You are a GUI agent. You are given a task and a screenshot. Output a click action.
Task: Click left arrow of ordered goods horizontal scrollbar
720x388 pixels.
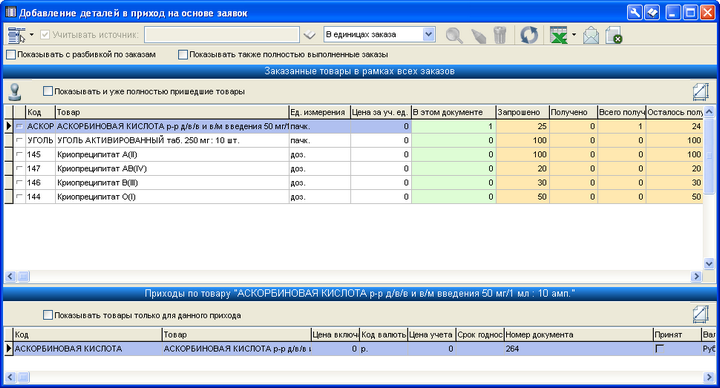click(x=10, y=276)
